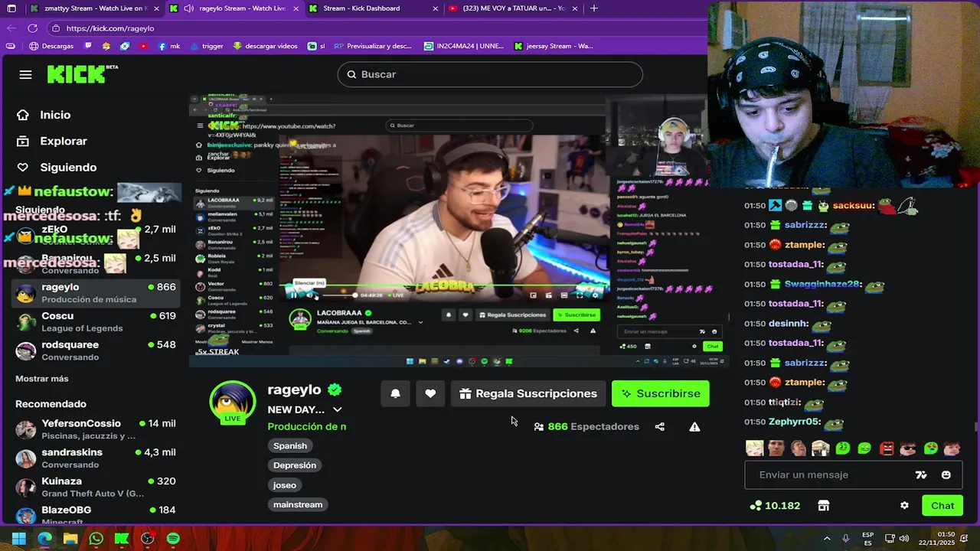Expand stream title NEW DAY chevron
This screenshot has width=980, height=551.
[x=337, y=409]
